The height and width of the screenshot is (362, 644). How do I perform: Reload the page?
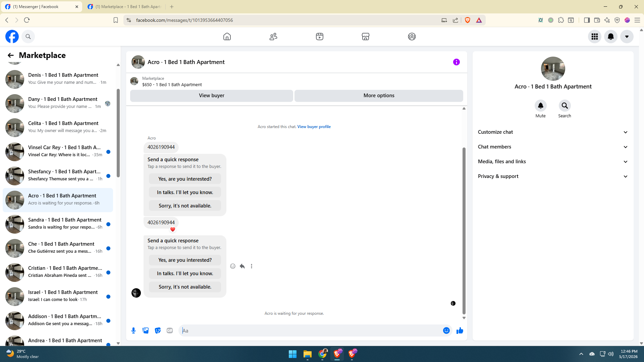[27, 20]
